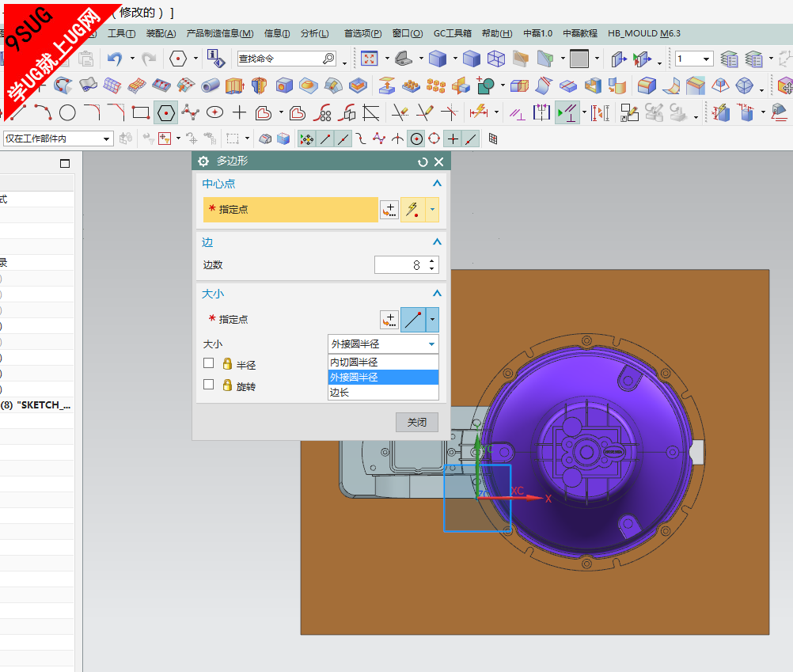Click the Fit View icon
The image size is (793, 672).
(369, 59)
